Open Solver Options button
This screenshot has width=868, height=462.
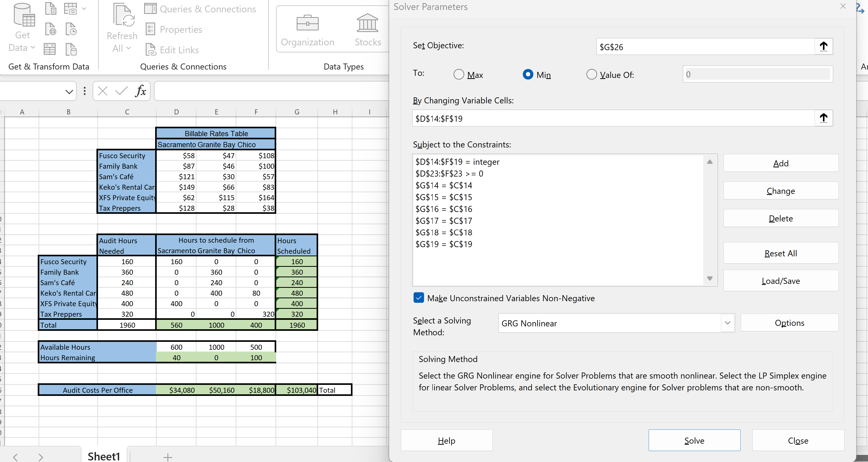[789, 323]
